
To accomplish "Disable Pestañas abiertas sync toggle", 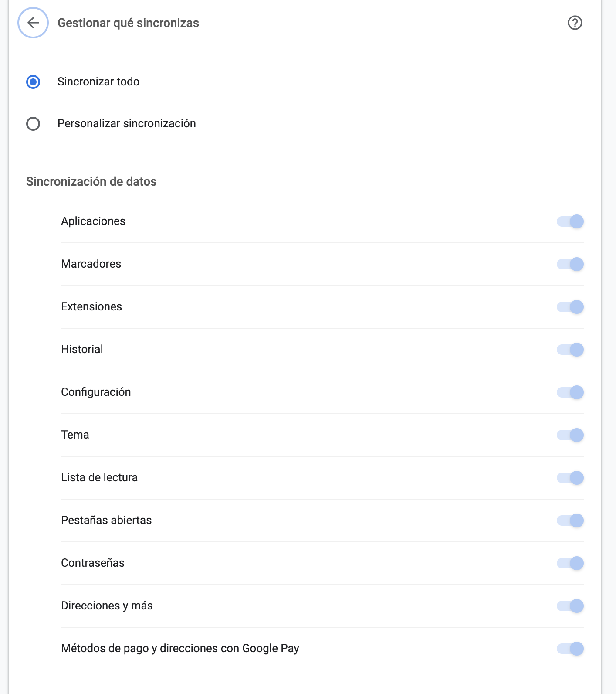I will (570, 520).
